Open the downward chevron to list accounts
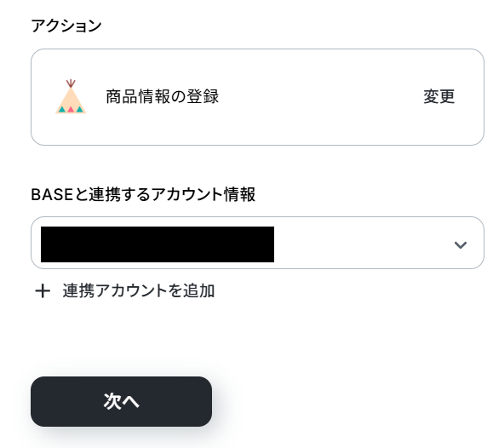The height and width of the screenshot is (448, 493). tap(461, 244)
